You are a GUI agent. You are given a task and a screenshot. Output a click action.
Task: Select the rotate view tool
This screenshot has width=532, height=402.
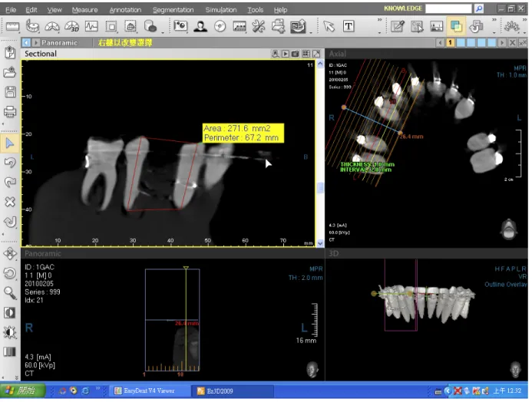[x=10, y=273]
